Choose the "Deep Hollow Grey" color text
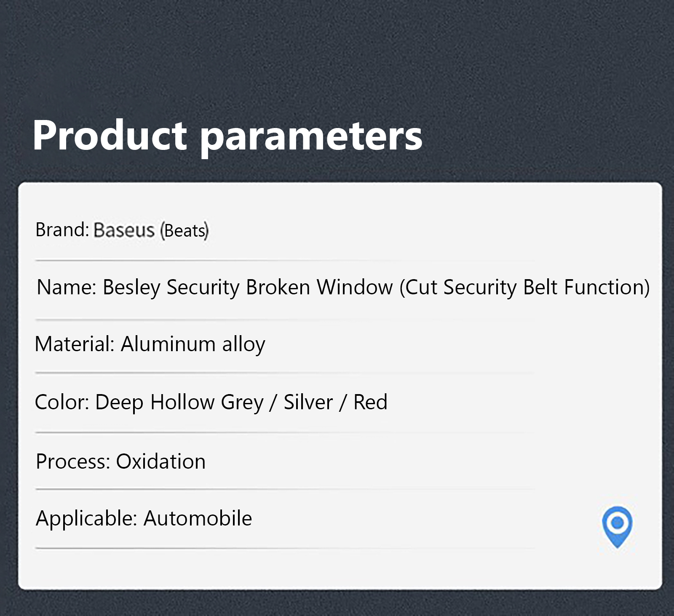Image resolution: width=674 pixels, height=616 pixels. [179, 402]
